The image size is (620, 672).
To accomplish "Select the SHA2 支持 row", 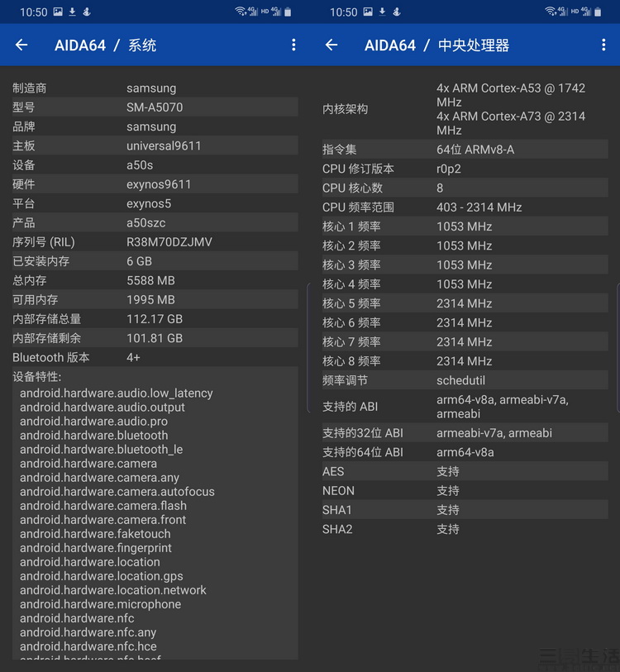I will (465, 529).
